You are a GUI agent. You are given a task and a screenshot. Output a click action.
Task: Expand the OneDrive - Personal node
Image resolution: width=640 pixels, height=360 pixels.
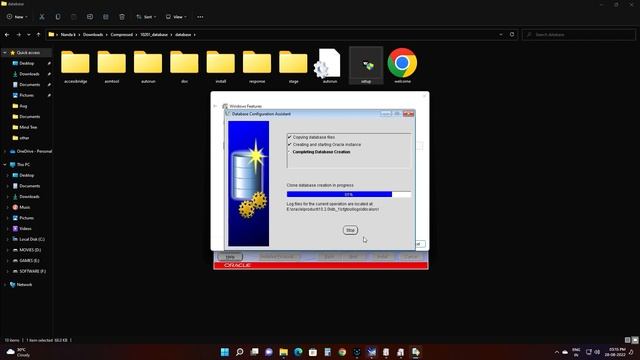[5, 151]
